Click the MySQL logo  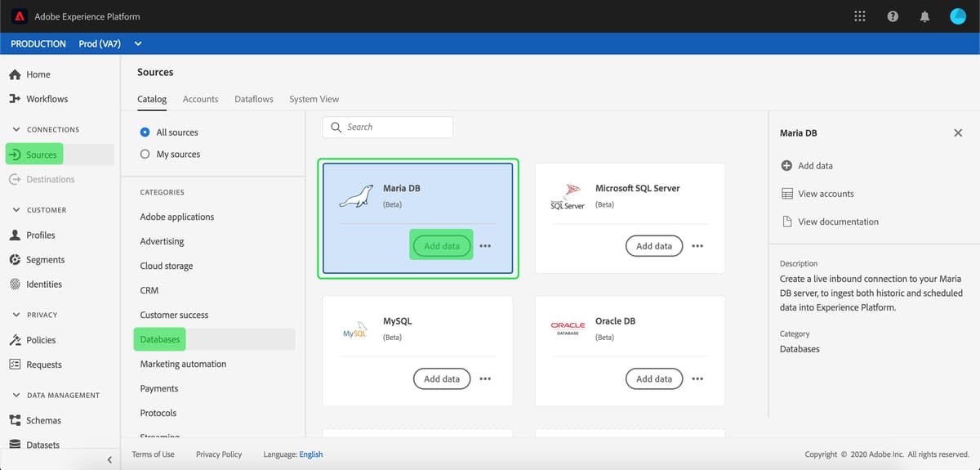point(355,329)
